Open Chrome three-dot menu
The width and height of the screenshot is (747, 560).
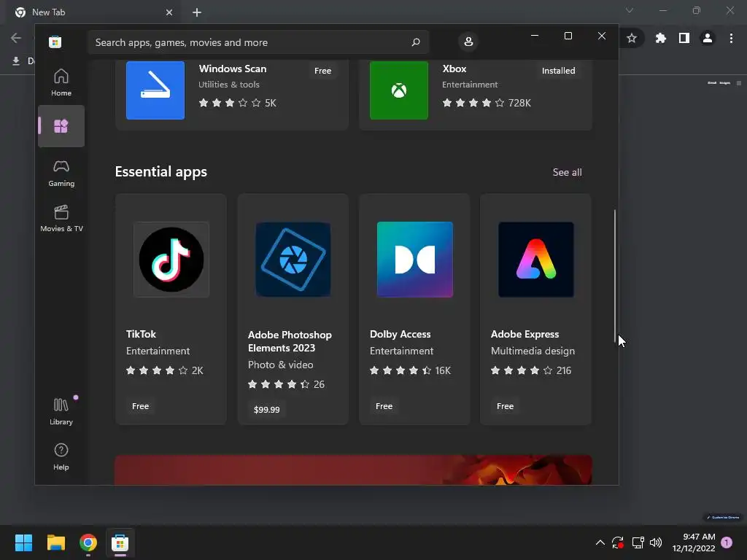(x=731, y=38)
